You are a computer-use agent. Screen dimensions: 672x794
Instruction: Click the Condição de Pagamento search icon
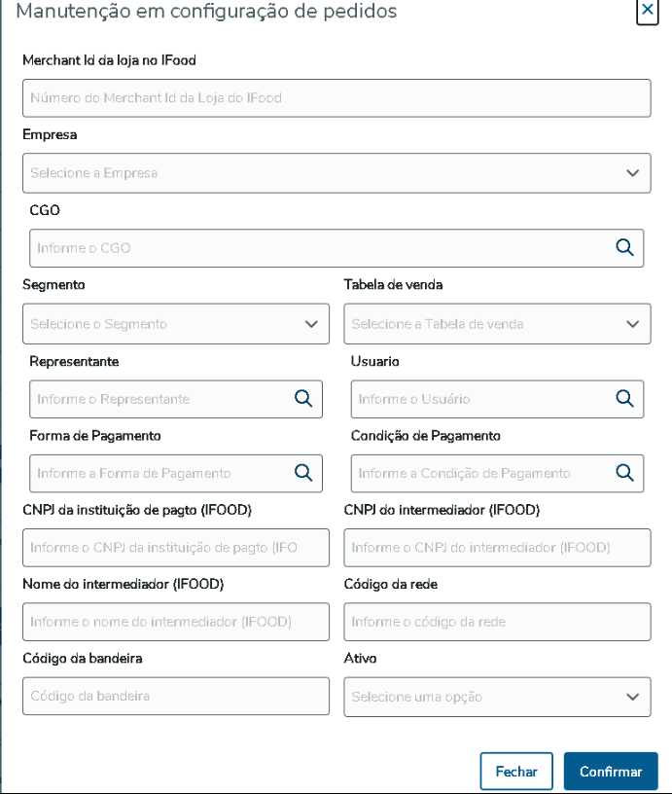tap(624, 473)
